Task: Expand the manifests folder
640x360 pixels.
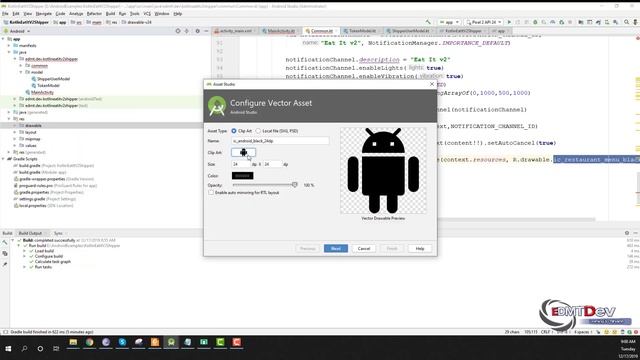Action: click(x=9, y=46)
